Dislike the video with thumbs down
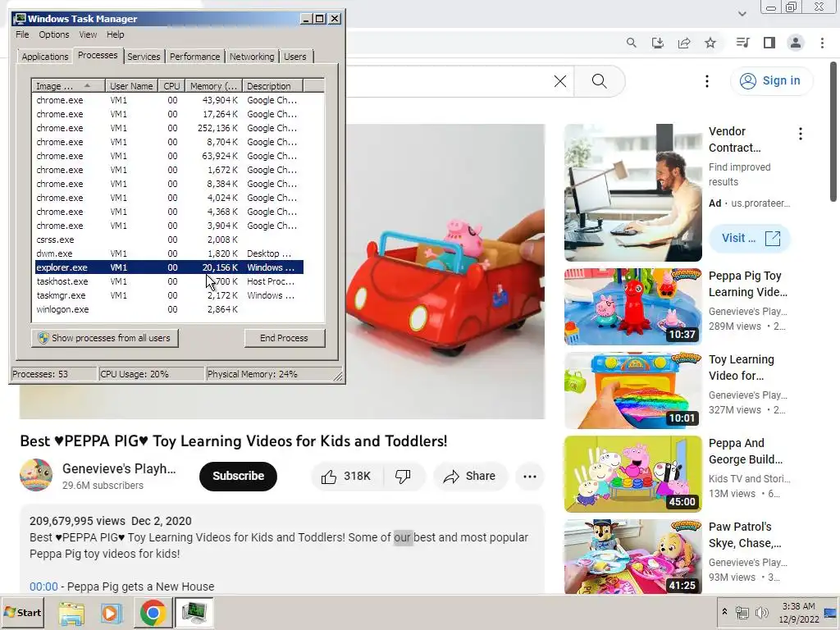Viewport: 840px width, 630px height. point(403,477)
